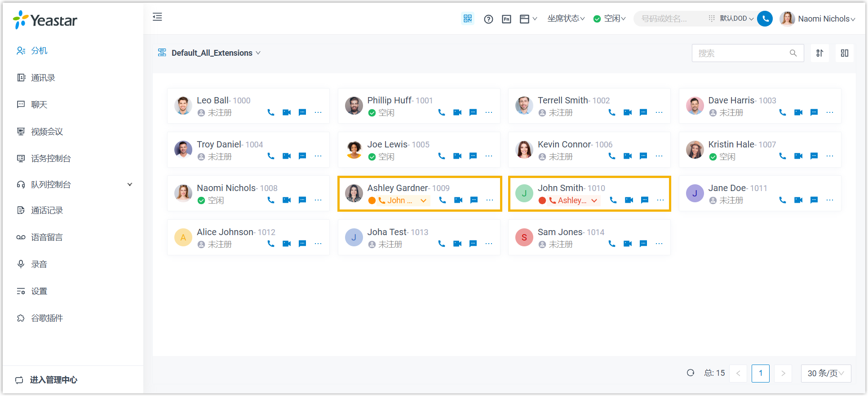Open the help question mark icon
This screenshot has width=868, height=396.
click(488, 19)
